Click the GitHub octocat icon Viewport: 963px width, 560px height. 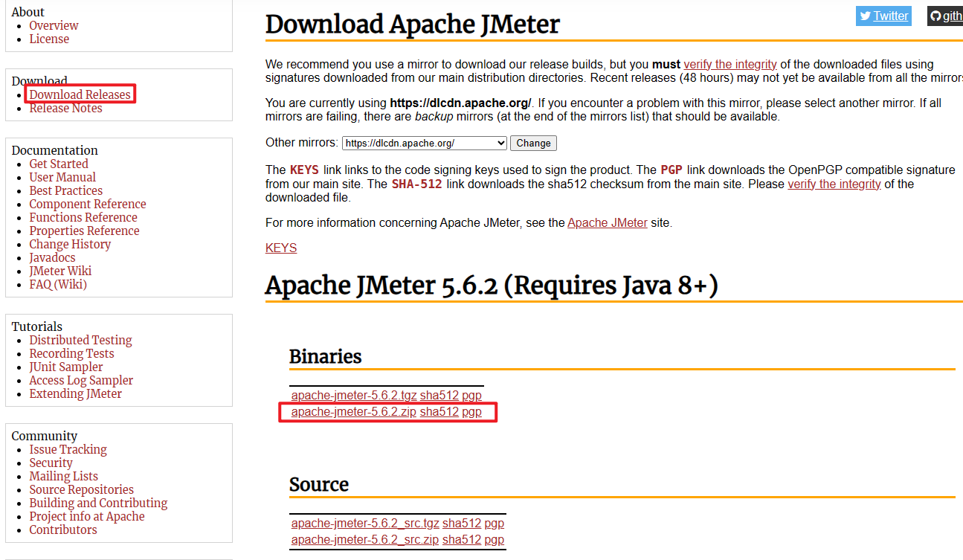click(935, 16)
